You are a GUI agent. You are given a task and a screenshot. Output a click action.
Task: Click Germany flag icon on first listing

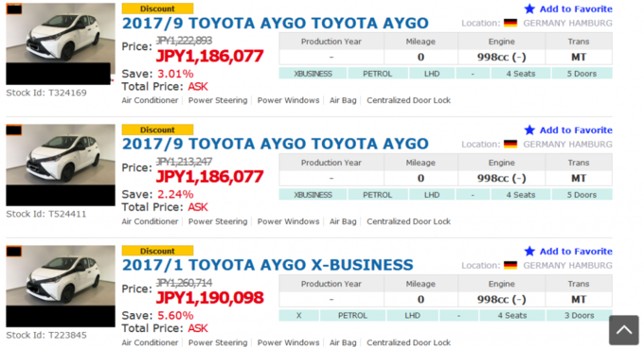pyautogui.click(x=510, y=23)
